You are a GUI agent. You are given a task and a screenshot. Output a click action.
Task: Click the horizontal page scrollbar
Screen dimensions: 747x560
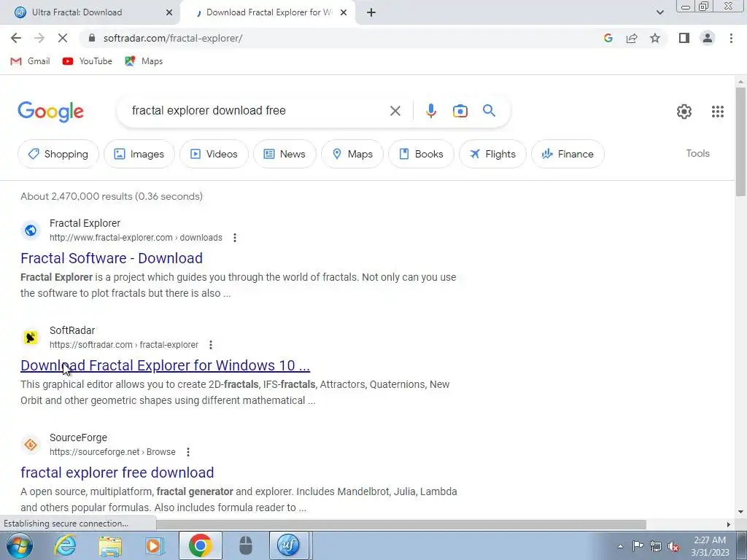tap(401, 524)
